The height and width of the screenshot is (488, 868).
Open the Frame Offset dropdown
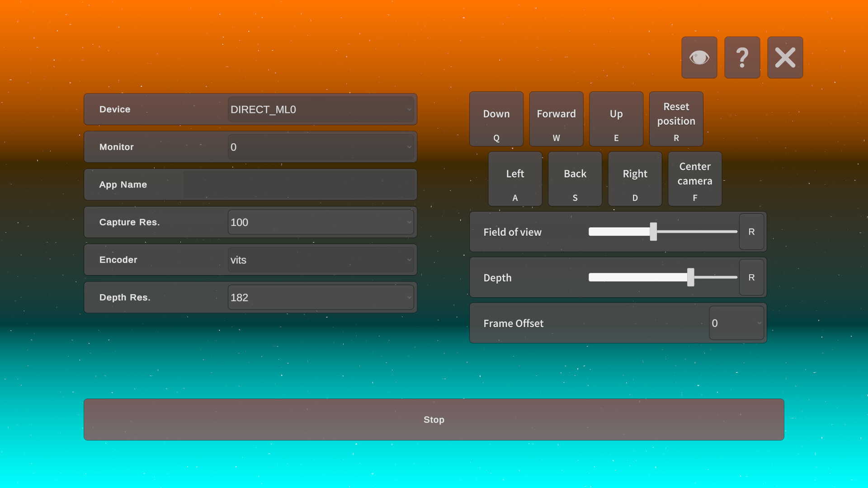click(736, 323)
